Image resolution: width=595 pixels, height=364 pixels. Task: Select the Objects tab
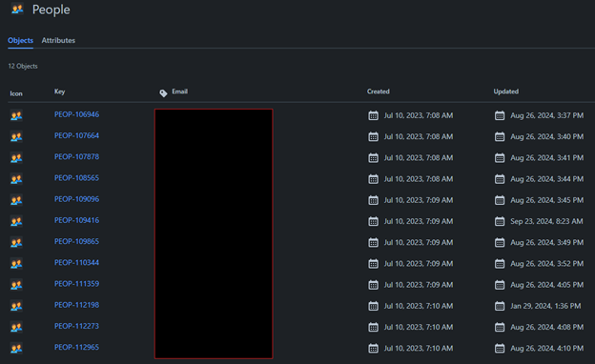click(x=20, y=40)
